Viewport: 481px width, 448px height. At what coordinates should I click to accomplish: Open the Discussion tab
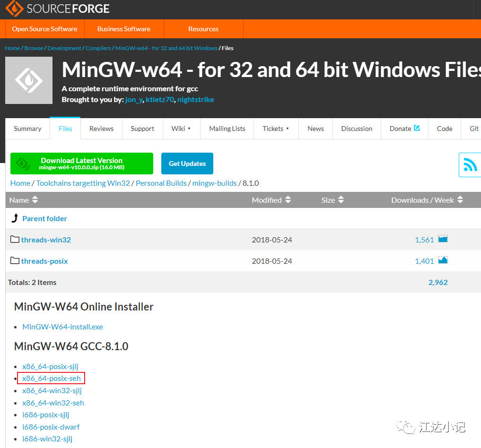357,129
